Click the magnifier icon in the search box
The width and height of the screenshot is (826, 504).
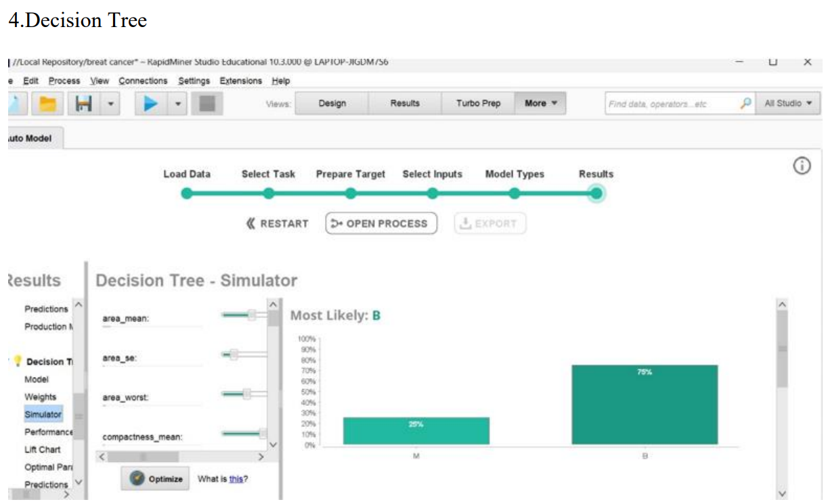(x=745, y=104)
